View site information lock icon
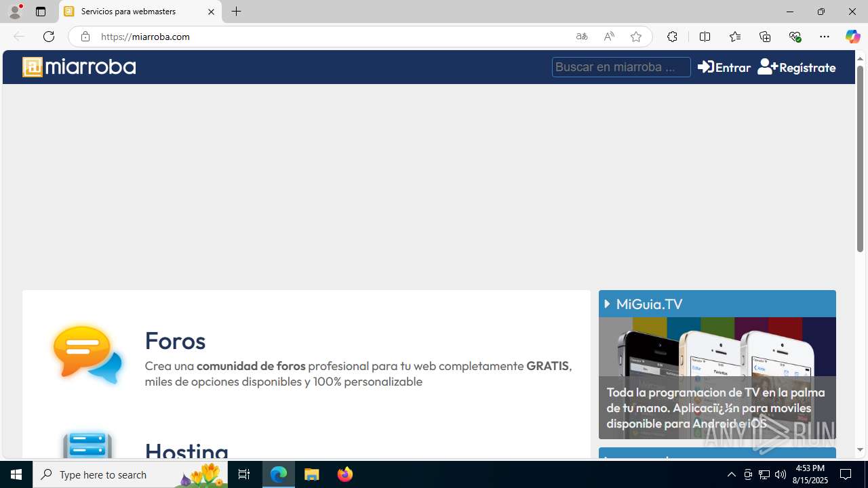The height and width of the screenshot is (488, 868). (85, 37)
